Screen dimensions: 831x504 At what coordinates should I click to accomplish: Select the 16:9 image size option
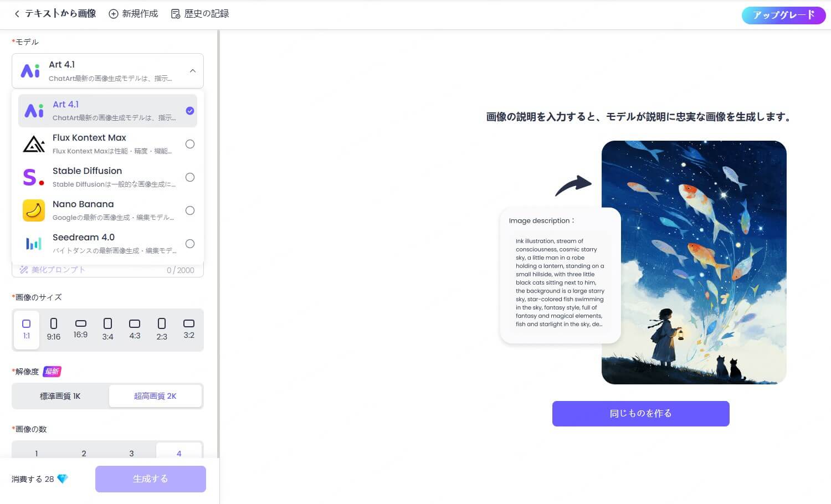coord(80,330)
